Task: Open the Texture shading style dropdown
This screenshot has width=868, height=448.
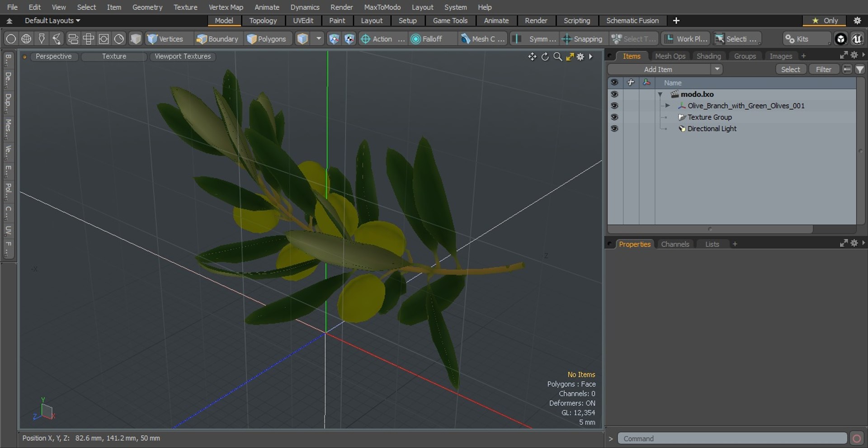Action: (x=114, y=57)
